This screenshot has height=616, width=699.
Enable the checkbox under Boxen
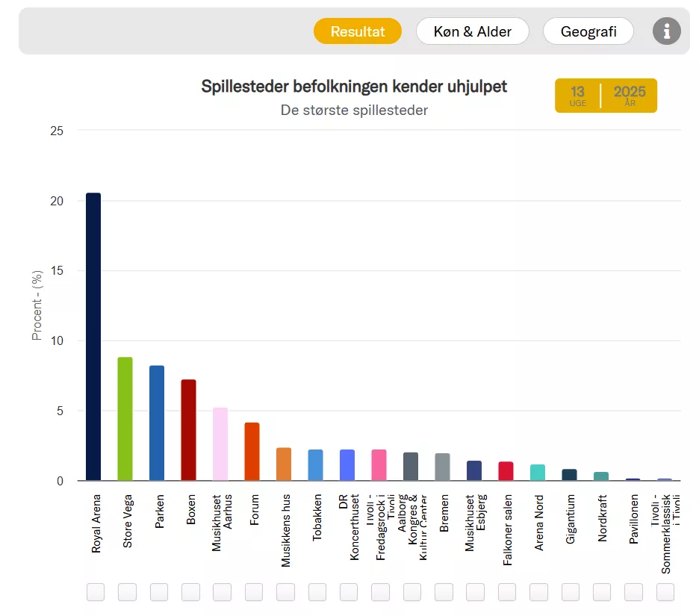[x=190, y=591]
